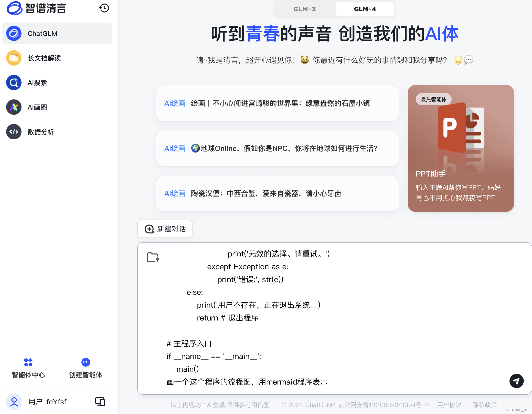The width and height of the screenshot is (532, 414).
Task: Click the multi-device icon beside username
Action: coord(100,401)
